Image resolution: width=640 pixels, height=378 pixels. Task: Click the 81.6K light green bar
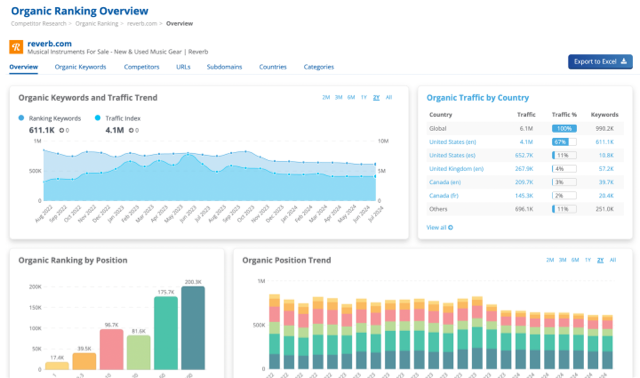pos(139,353)
